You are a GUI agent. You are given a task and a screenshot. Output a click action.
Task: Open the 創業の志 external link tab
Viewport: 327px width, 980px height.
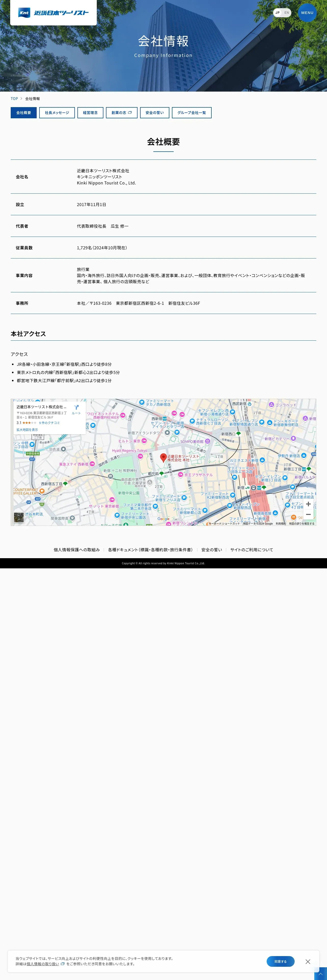coord(121,113)
